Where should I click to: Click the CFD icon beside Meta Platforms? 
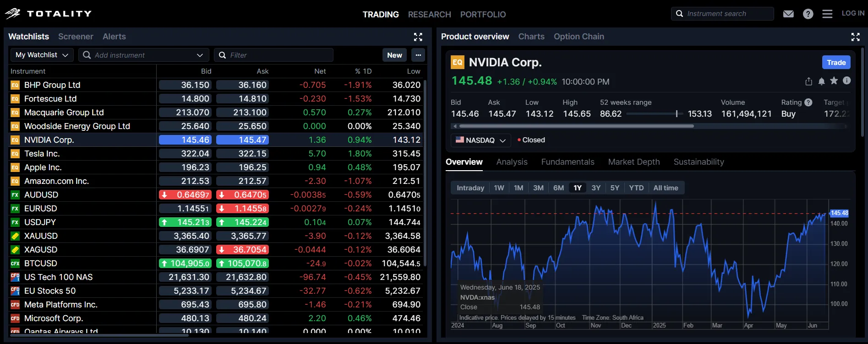point(15,305)
